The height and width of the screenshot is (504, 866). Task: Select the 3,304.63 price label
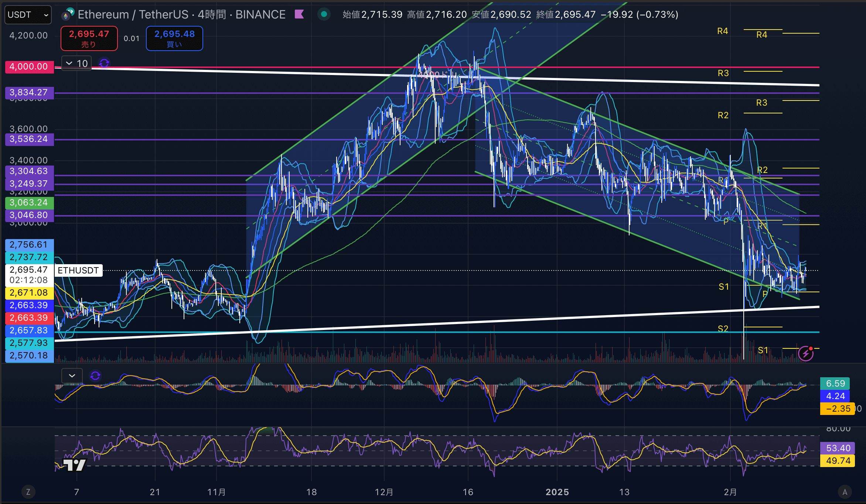(x=29, y=171)
